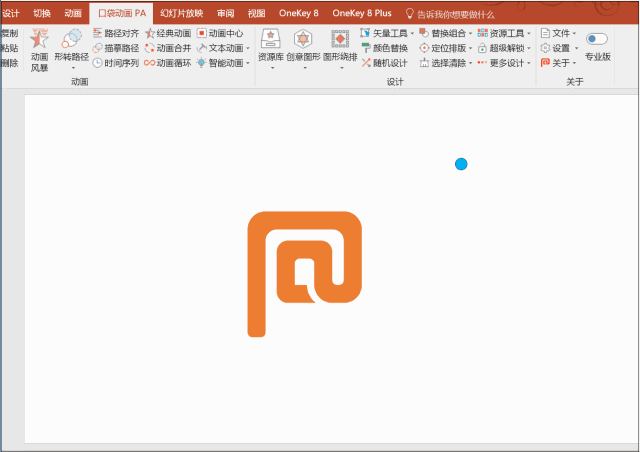The width and height of the screenshot is (640, 452).
Task: Open the OneKey 8 tab
Action: point(298,13)
